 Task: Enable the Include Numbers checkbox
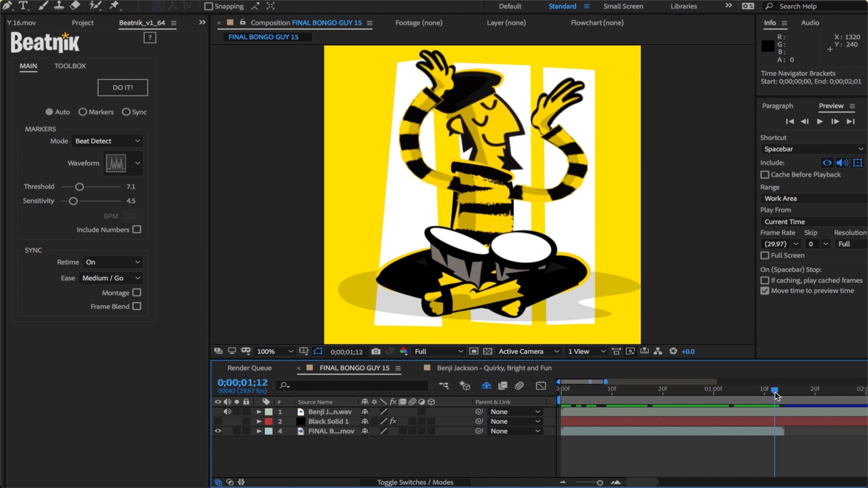click(x=137, y=230)
